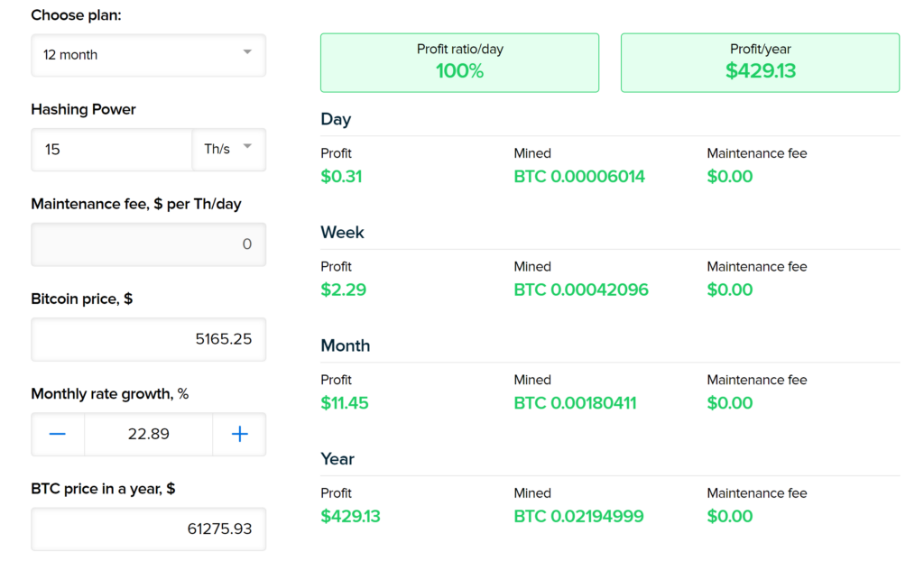Click the Maintenance fee, $ per Th/day label
The width and height of the screenshot is (924, 561).
click(136, 204)
